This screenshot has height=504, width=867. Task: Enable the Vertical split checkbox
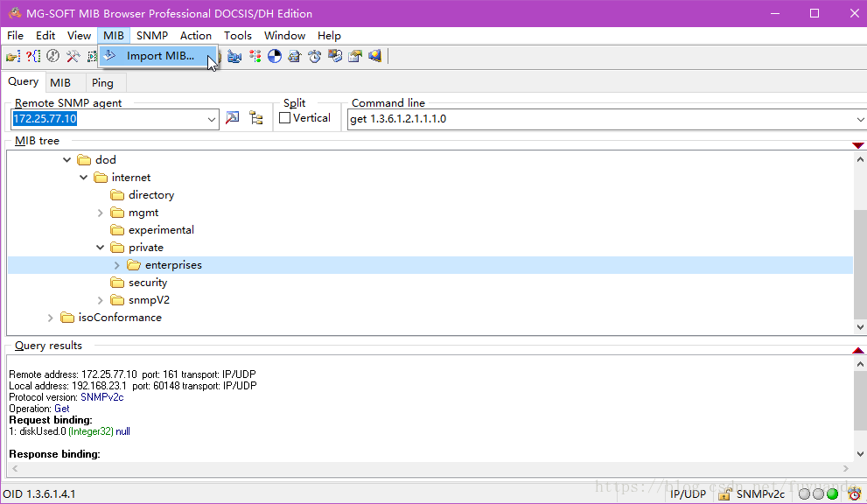coord(284,118)
